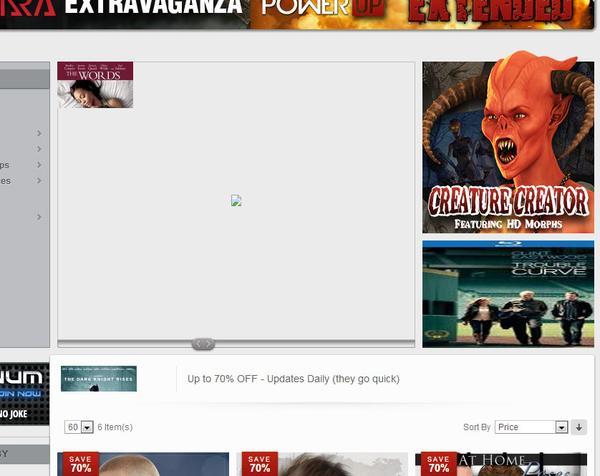Image resolution: width=600 pixels, height=476 pixels.
Task: Click the '6 Item(s)' count text
Action: (x=115, y=427)
